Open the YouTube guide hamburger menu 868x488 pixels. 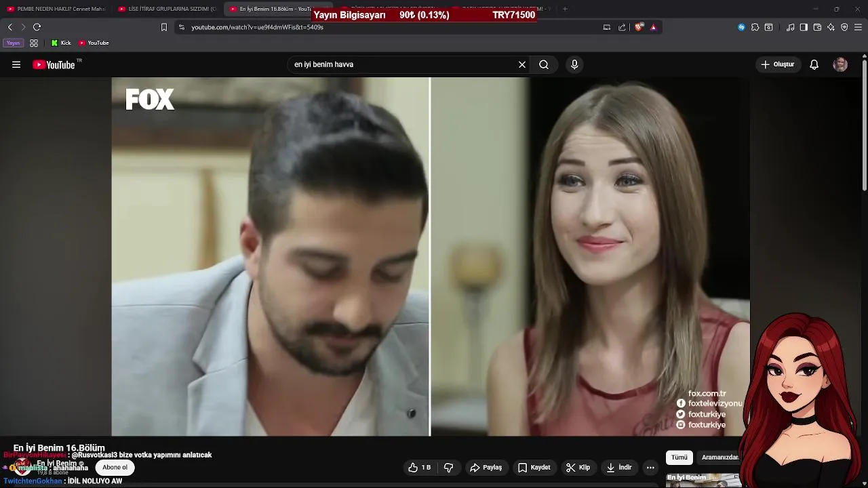pyautogui.click(x=16, y=64)
